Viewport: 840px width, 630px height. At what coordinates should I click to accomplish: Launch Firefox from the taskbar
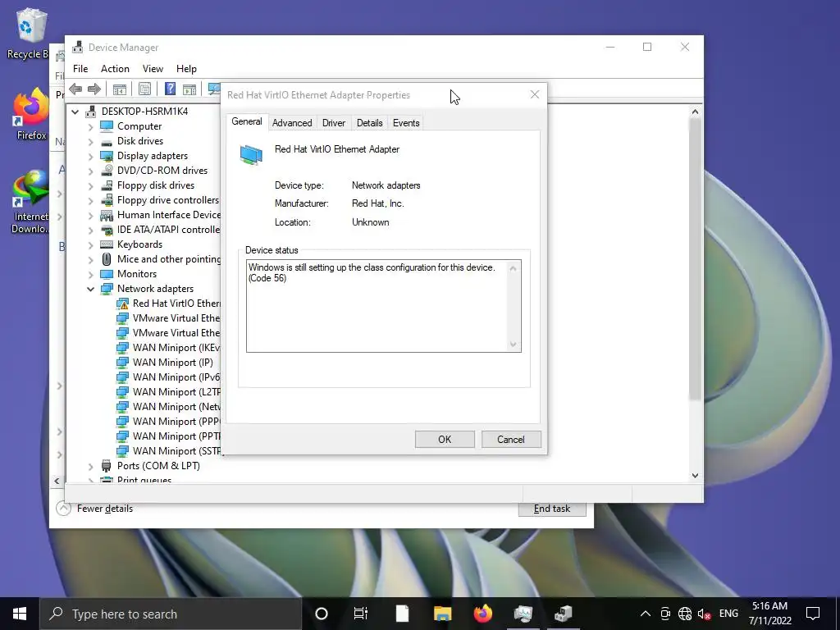pyautogui.click(x=482, y=614)
